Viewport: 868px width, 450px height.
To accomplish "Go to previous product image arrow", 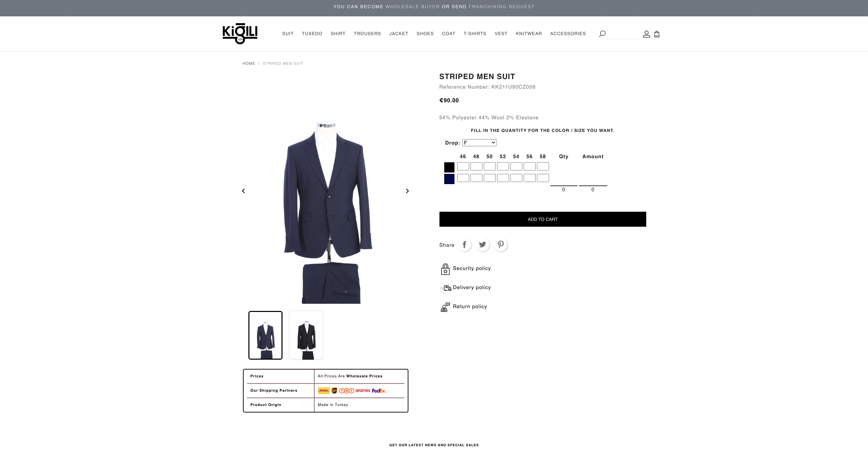I will [x=243, y=191].
